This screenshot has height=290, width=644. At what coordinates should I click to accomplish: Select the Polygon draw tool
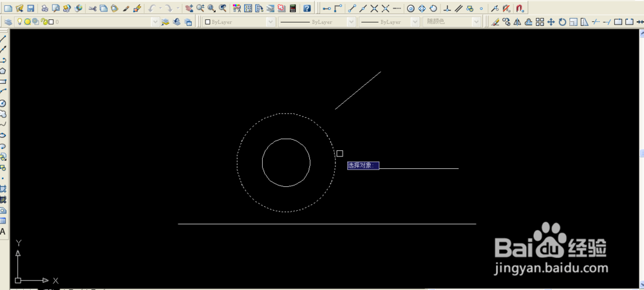3,71
